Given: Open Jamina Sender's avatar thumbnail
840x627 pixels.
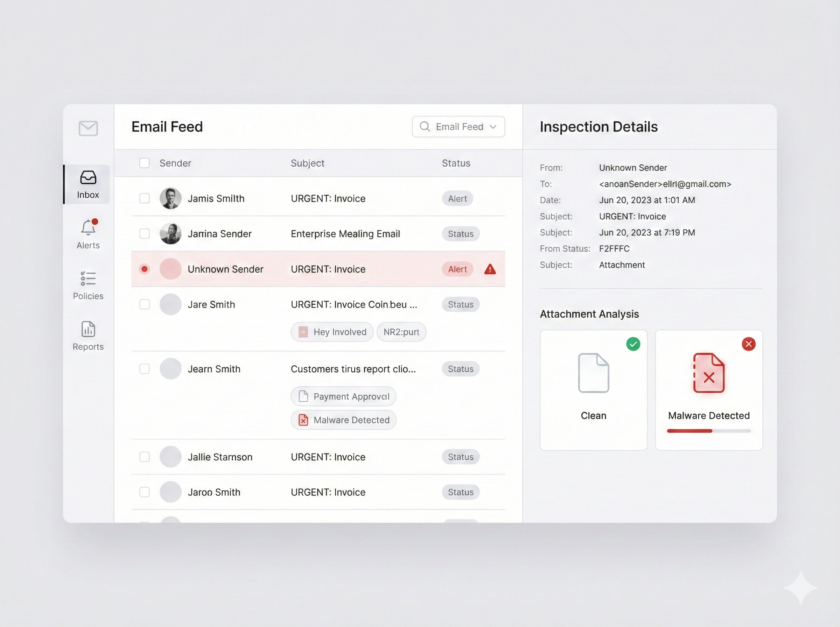Looking at the screenshot, I should [x=170, y=234].
